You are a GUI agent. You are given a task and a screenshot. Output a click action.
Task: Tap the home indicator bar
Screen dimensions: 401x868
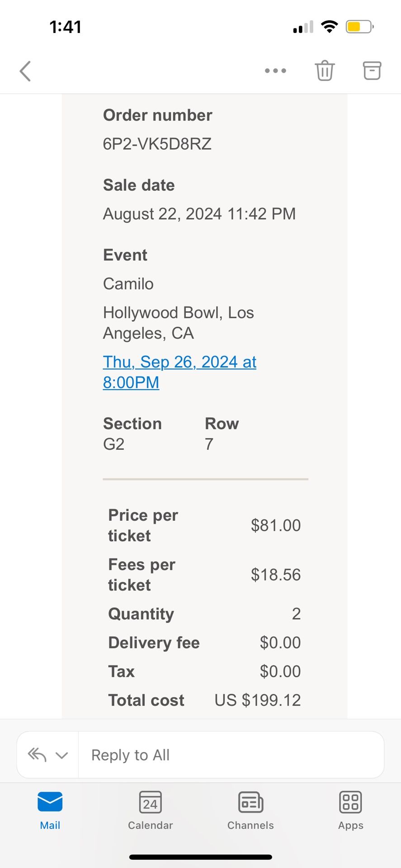pos(200,857)
